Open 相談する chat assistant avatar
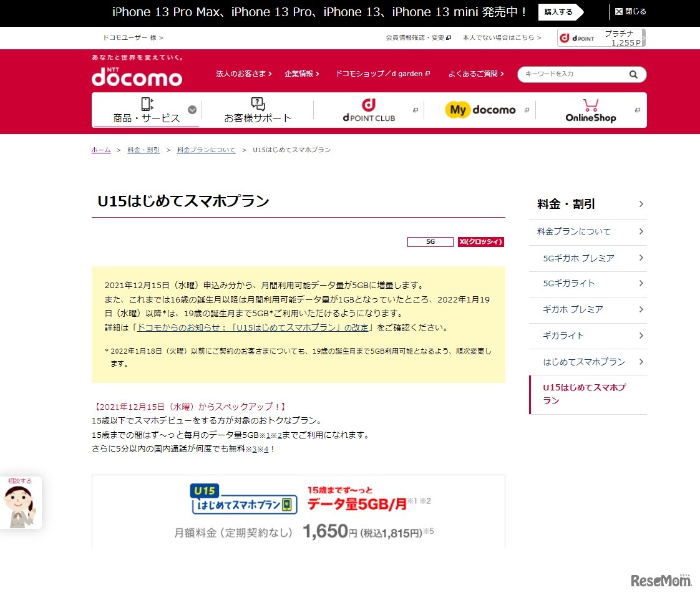This screenshot has height=595, width=700. pos(19,503)
